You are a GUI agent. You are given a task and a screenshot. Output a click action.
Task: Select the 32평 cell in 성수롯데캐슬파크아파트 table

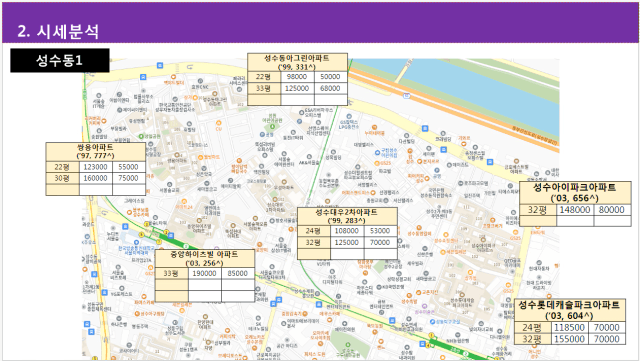532,339
